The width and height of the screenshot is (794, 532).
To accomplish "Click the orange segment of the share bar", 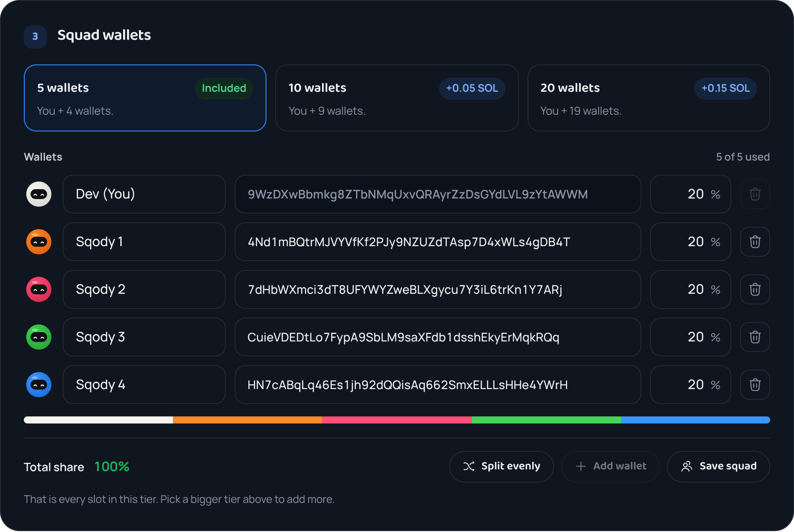I will coord(247,420).
